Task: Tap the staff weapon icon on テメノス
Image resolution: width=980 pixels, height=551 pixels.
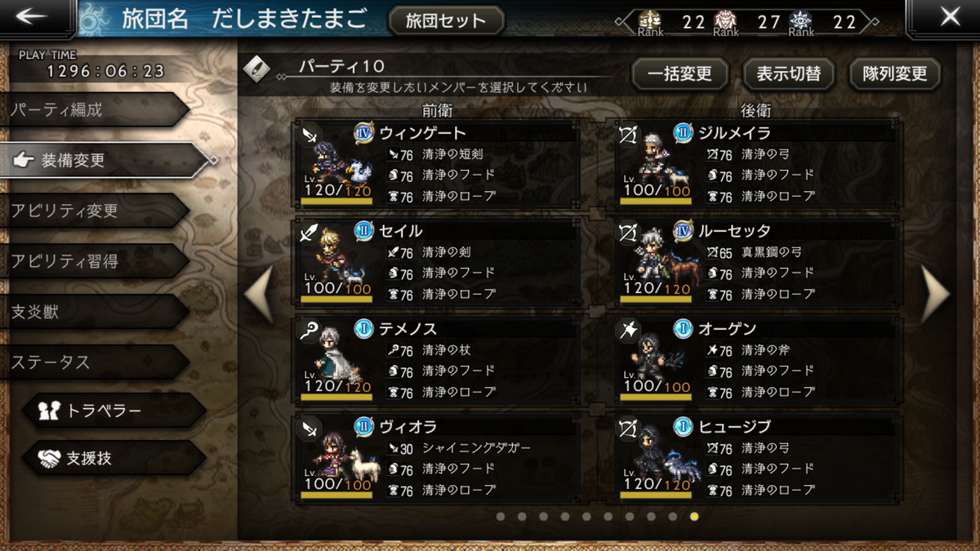Action: click(x=310, y=327)
